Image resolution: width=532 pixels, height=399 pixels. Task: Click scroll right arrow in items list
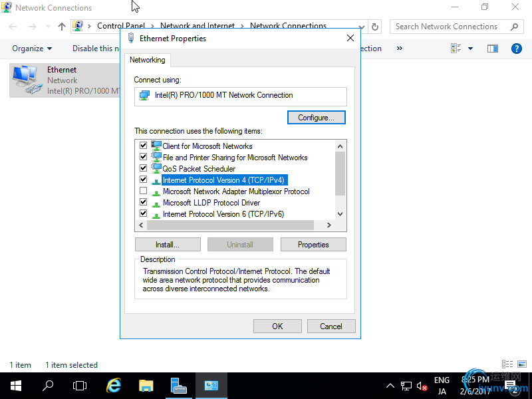point(329,225)
